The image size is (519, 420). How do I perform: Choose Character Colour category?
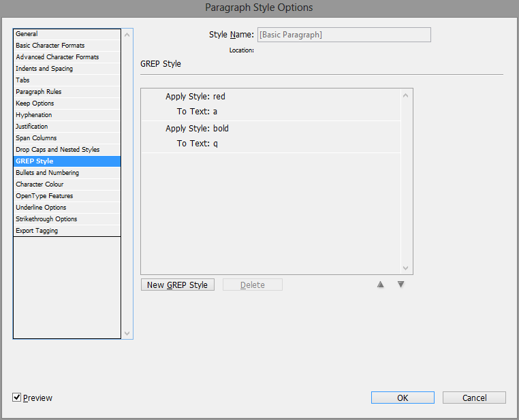[67, 184]
